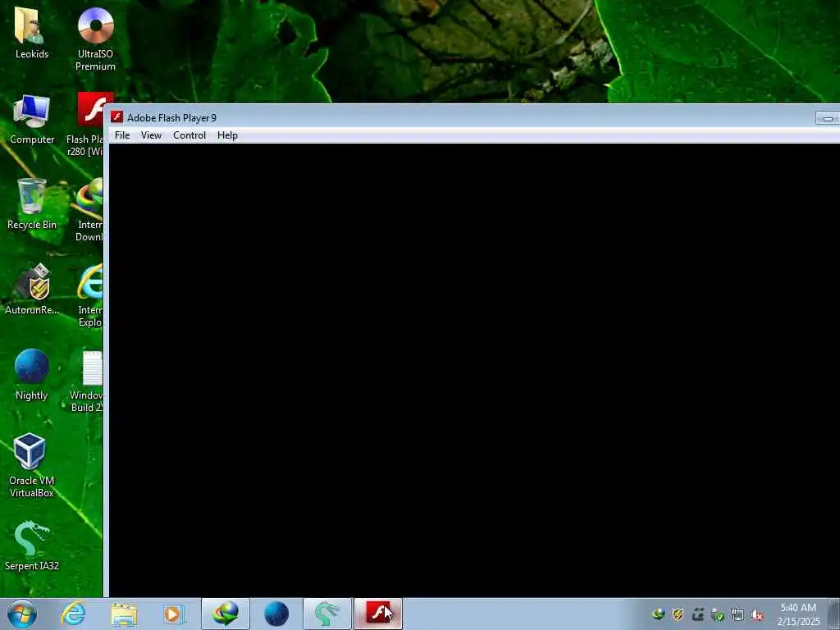Switch to Internet Download Manager taskbar button

click(226, 614)
